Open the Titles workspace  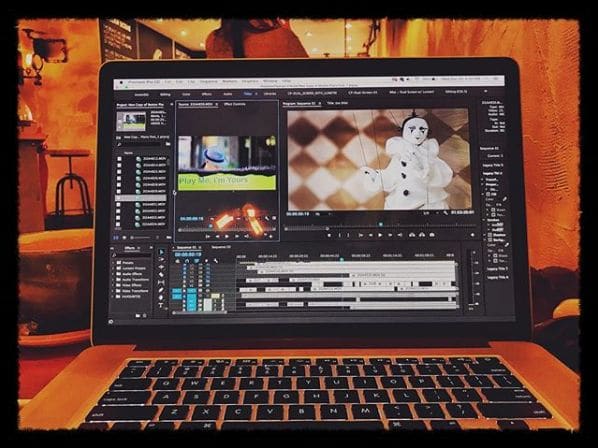tap(248, 93)
